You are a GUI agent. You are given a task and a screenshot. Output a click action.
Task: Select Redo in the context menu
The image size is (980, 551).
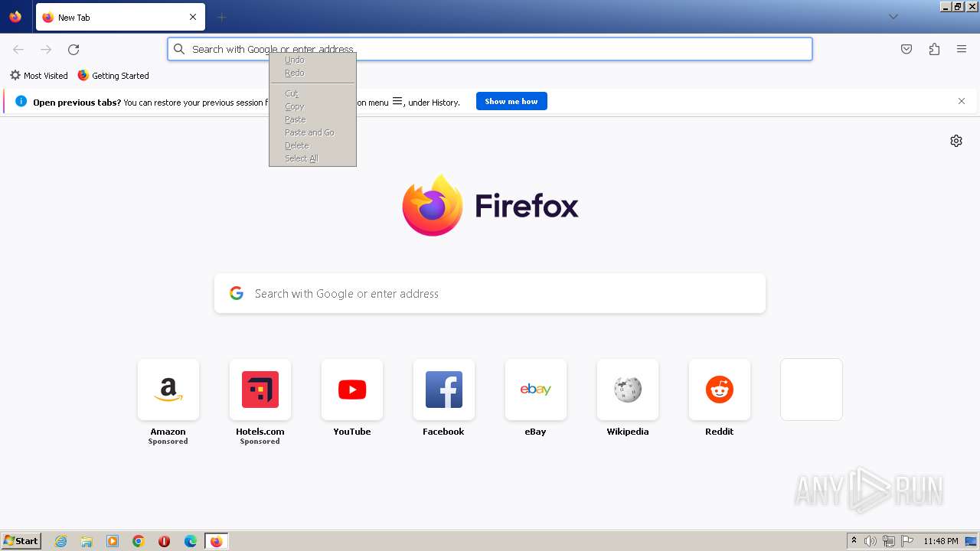tap(312, 73)
